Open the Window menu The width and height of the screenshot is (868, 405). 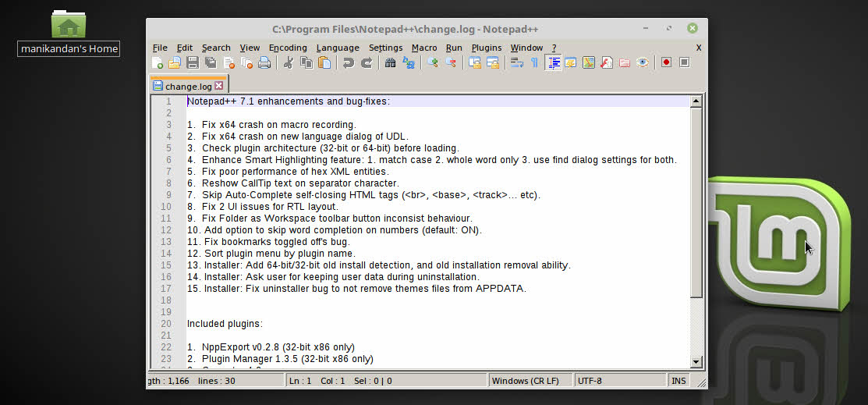point(526,48)
